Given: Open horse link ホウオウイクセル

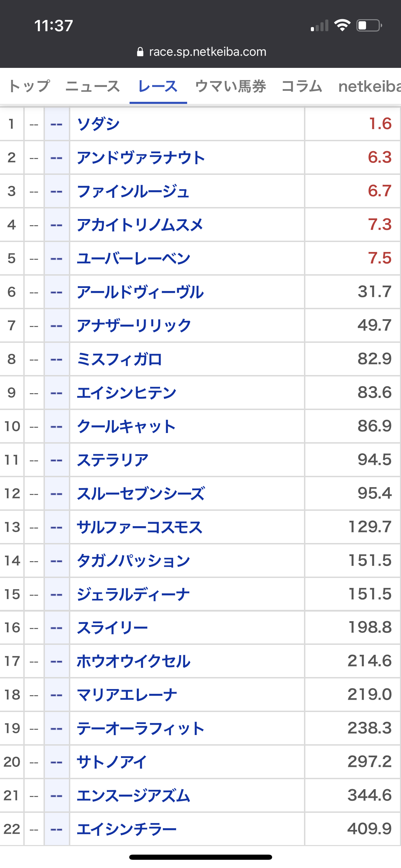Looking at the screenshot, I should click(x=133, y=661).
